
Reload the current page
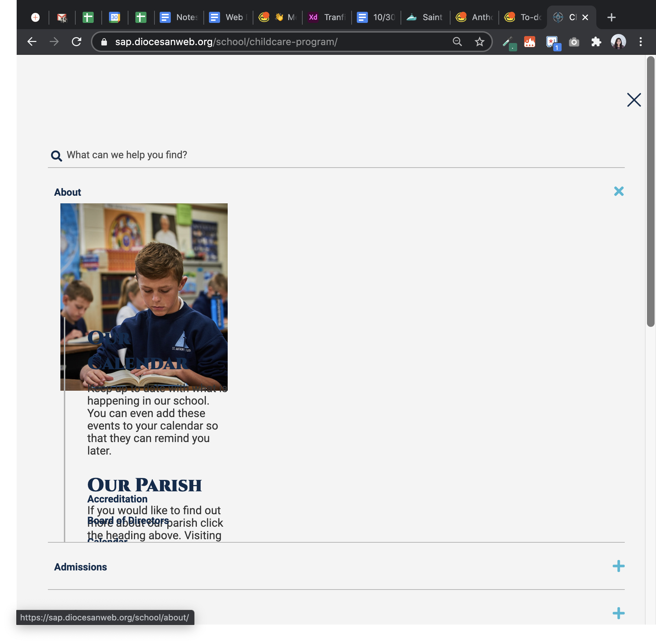pyautogui.click(x=76, y=42)
